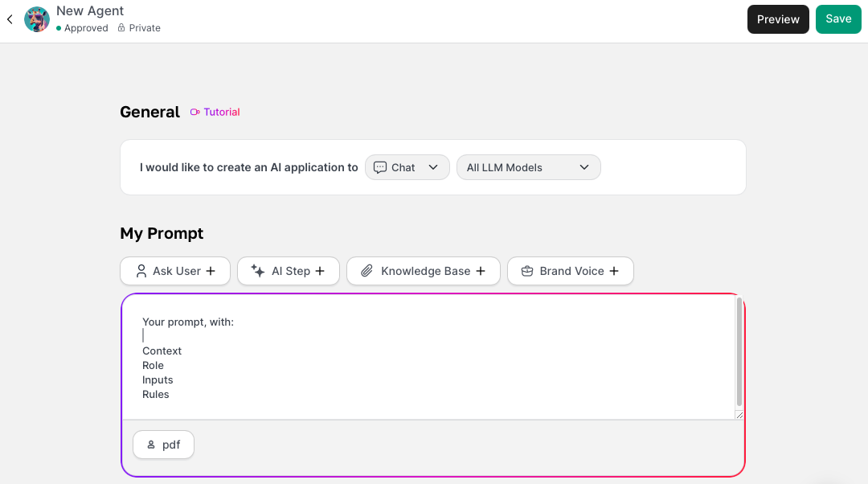
Task: Click the Tutorial video icon
Action: pos(194,112)
